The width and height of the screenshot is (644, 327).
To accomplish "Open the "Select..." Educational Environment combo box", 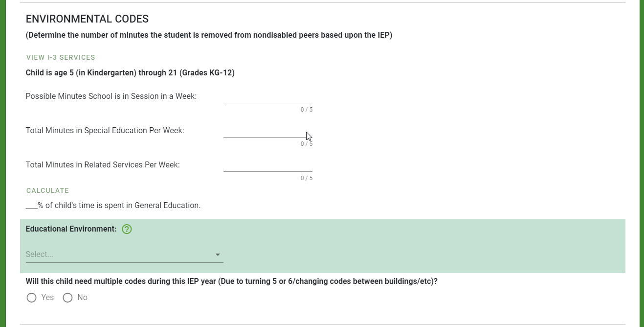I will [x=124, y=255].
